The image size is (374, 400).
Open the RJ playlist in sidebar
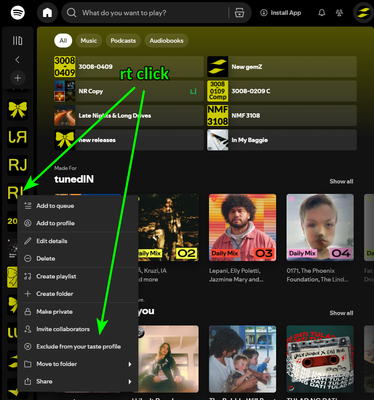point(18,165)
